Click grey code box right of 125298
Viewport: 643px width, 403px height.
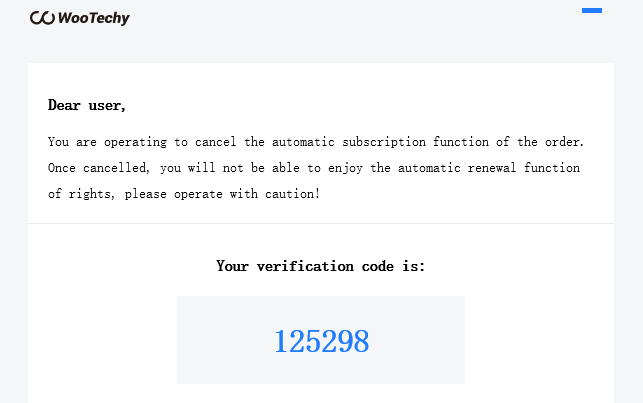click(x=420, y=341)
